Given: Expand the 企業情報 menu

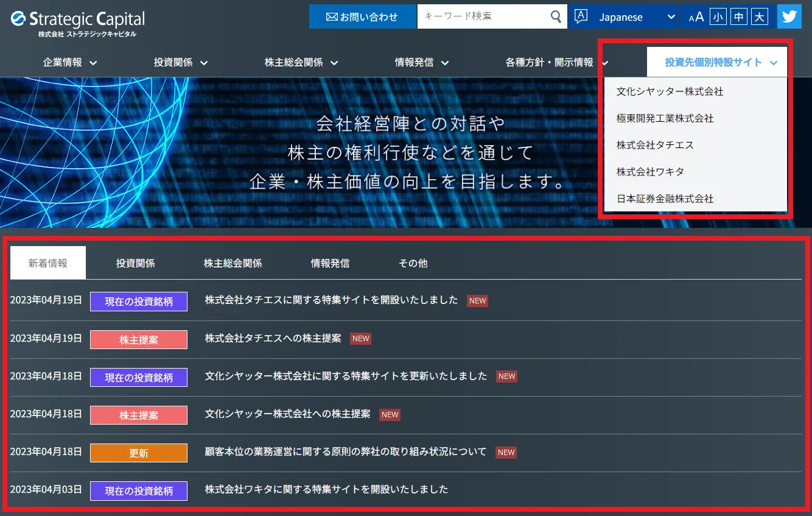Looking at the screenshot, I should click(70, 62).
